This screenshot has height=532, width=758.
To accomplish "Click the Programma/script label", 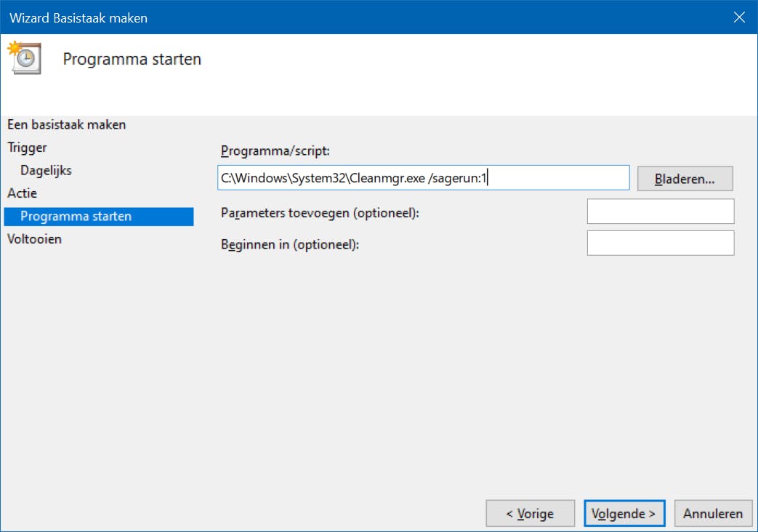I will 275,151.
